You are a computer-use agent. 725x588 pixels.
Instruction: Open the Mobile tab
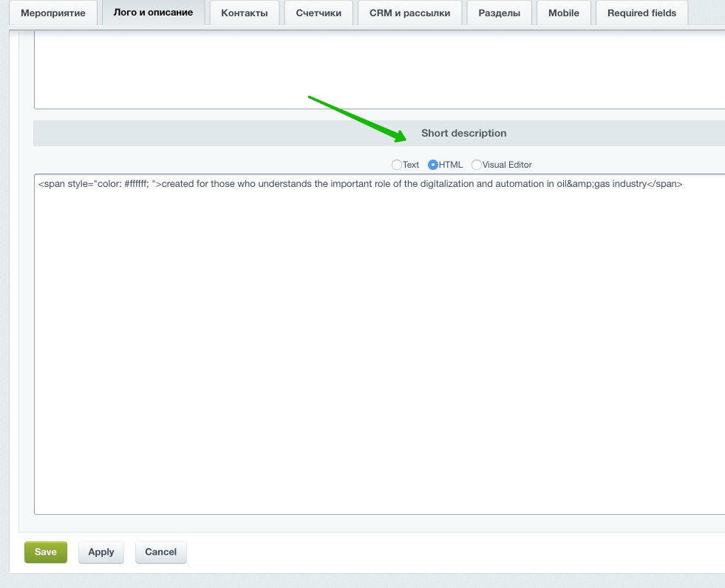[x=563, y=13]
